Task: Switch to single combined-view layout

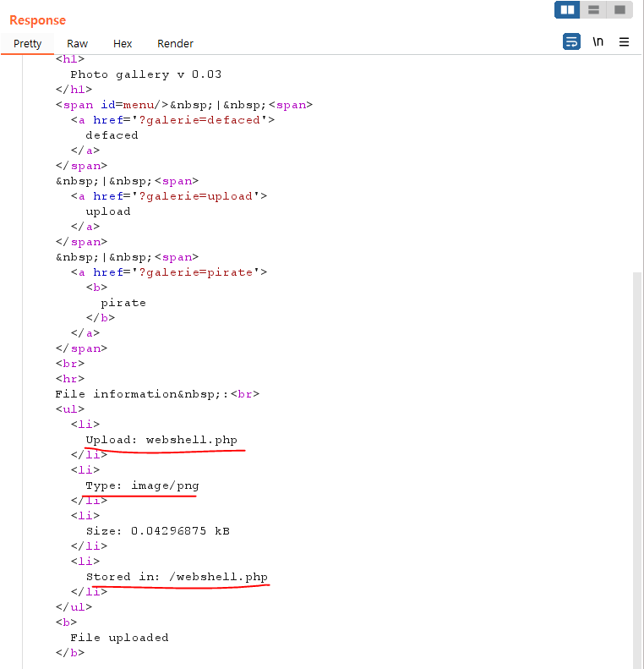Action: click(619, 10)
